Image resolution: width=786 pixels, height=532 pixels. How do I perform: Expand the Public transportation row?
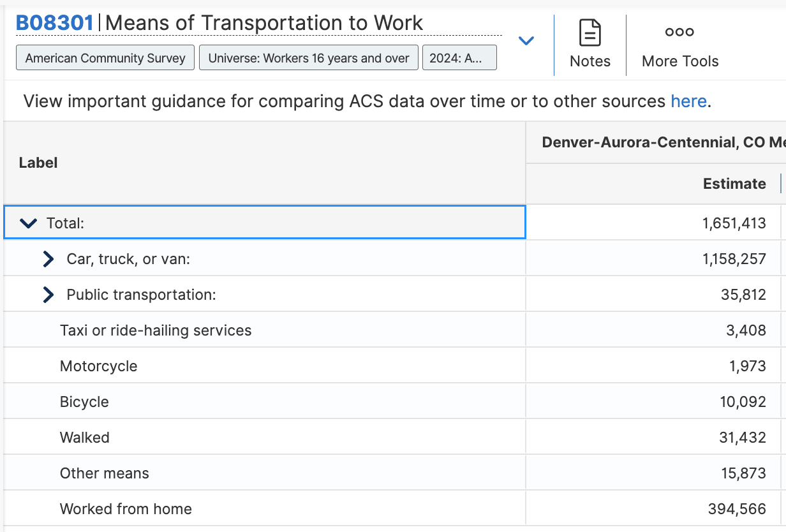48,295
